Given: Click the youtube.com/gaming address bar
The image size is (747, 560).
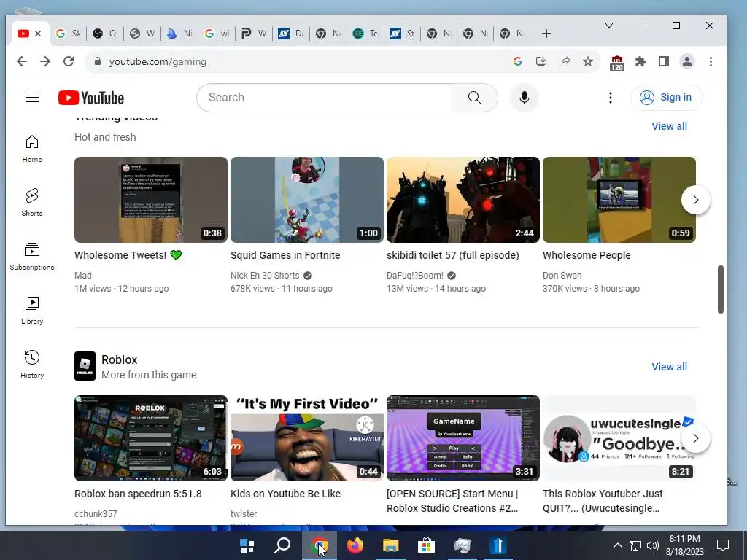Looking at the screenshot, I should (158, 61).
